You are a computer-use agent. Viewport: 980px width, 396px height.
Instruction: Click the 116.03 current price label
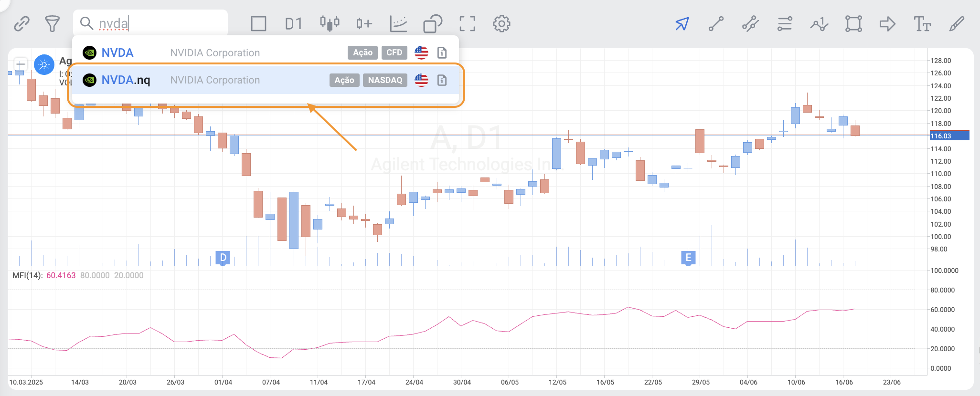tap(949, 136)
